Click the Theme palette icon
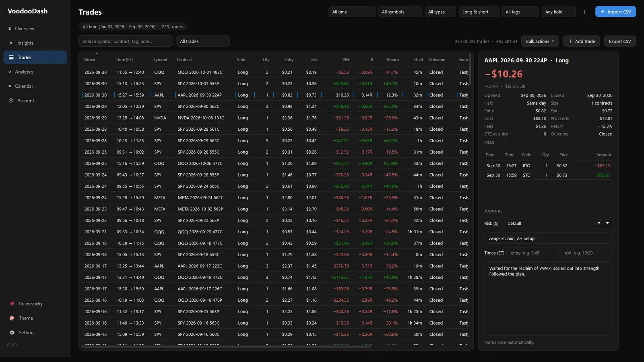Image resolution: width=644 pixels, height=362 pixels. [x=12, y=318]
